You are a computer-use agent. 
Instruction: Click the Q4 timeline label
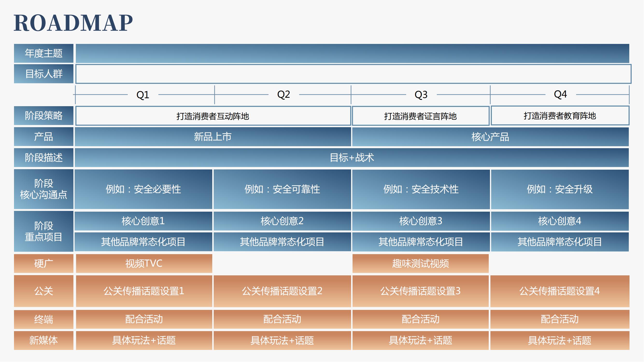pyautogui.click(x=560, y=94)
